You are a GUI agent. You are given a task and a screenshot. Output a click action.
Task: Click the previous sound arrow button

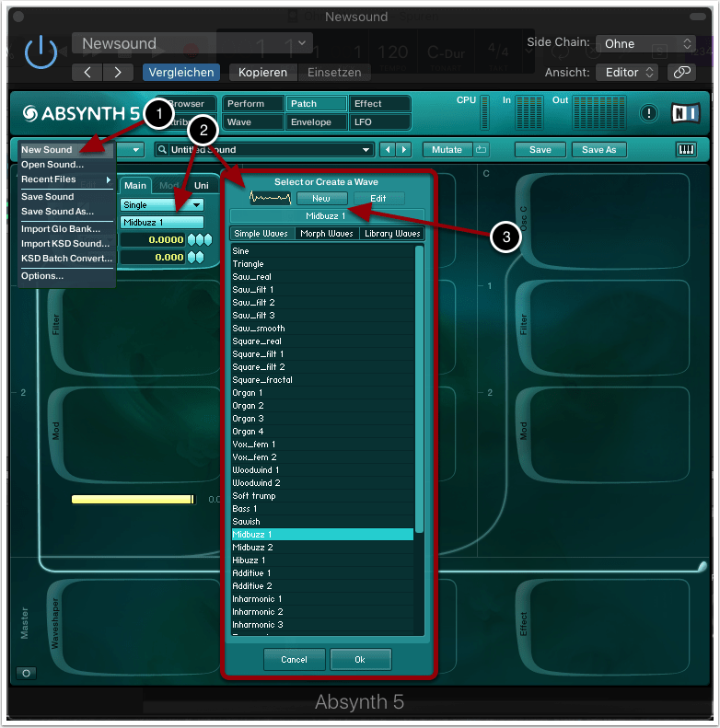388,149
